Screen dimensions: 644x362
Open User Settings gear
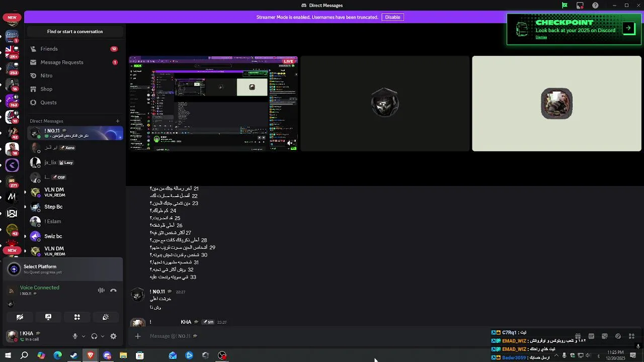point(113,336)
